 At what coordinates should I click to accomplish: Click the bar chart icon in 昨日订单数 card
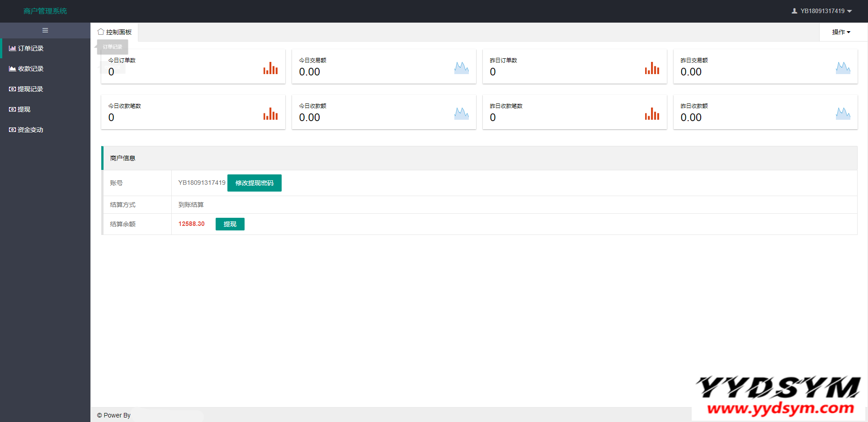(x=652, y=68)
